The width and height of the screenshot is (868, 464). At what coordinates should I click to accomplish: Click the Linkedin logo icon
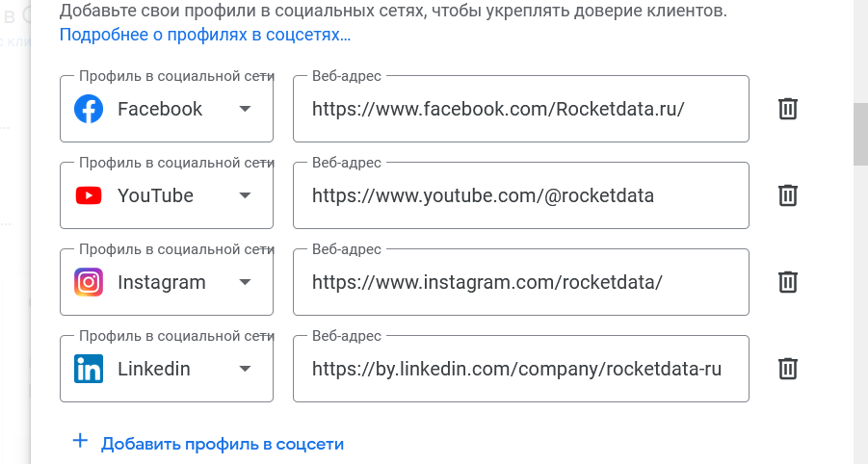89,369
